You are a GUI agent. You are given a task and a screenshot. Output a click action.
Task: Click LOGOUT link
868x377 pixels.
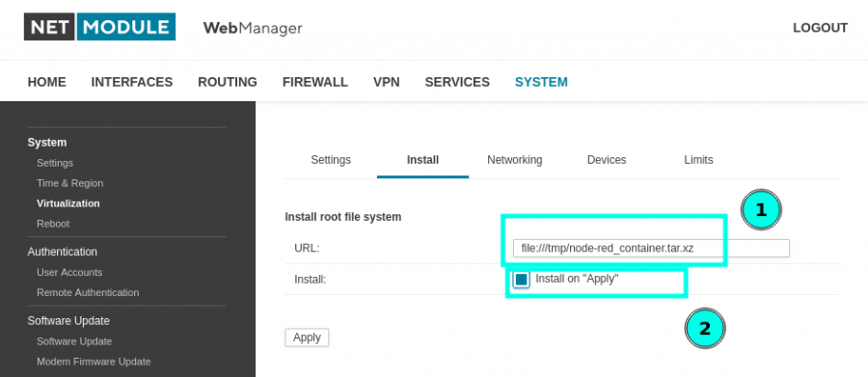click(x=820, y=28)
